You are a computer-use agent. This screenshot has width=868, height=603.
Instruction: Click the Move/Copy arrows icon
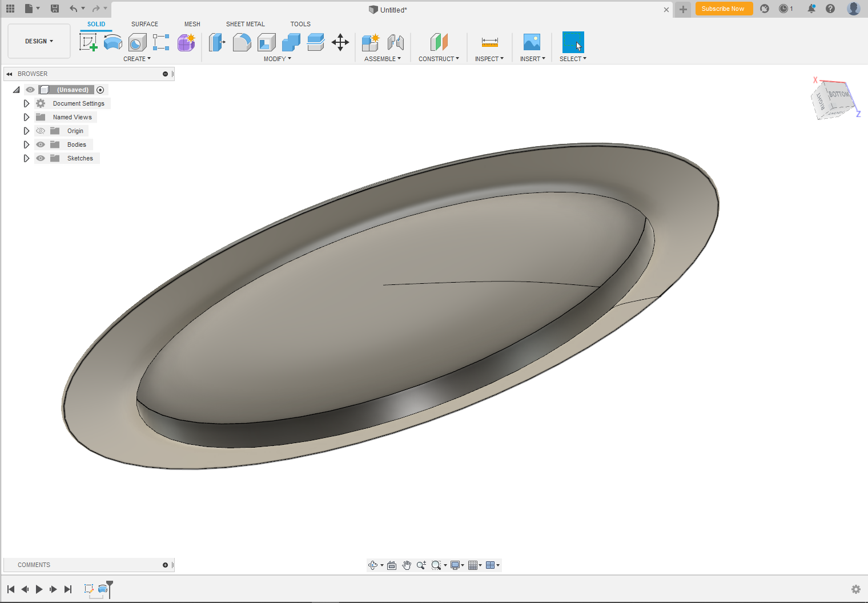pyautogui.click(x=340, y=42)
